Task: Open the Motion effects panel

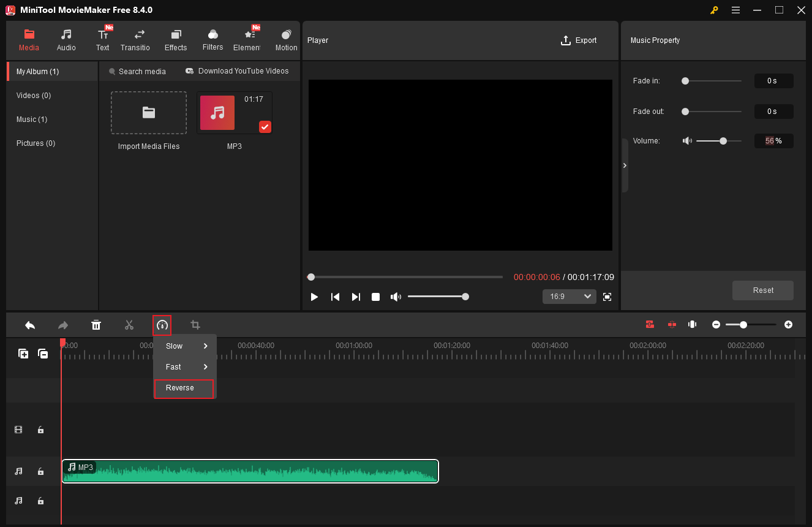Action: click(286, 38)
